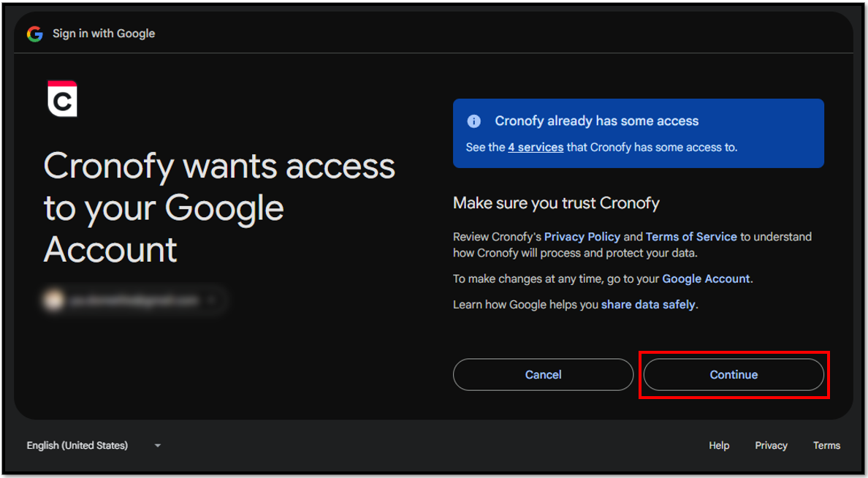Click the Google "G" logo icon
This screenshot has height=478, width=868.
click(x=35, y=34)
